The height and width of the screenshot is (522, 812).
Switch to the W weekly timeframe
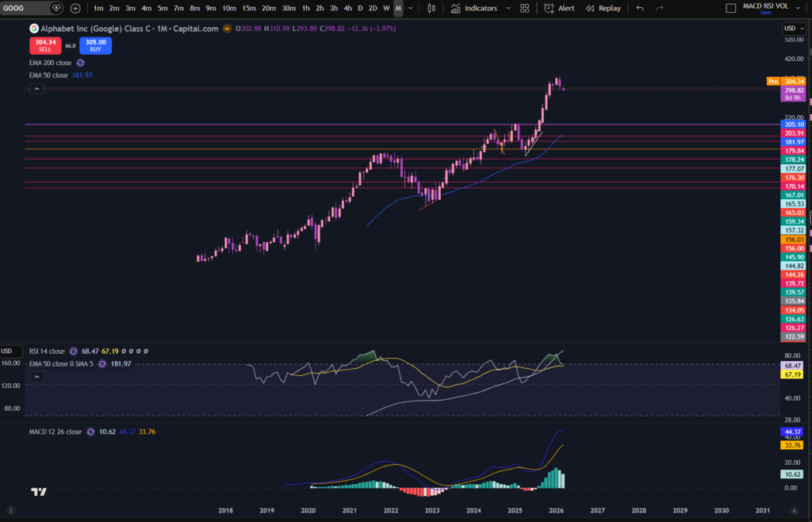point(386,8)
